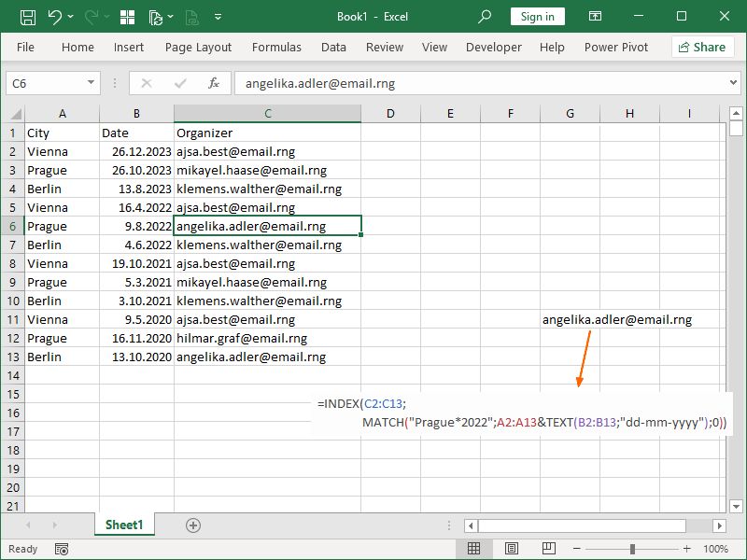Click date cell 13.10.2020

pyautogui.click(x=136, y=357)
